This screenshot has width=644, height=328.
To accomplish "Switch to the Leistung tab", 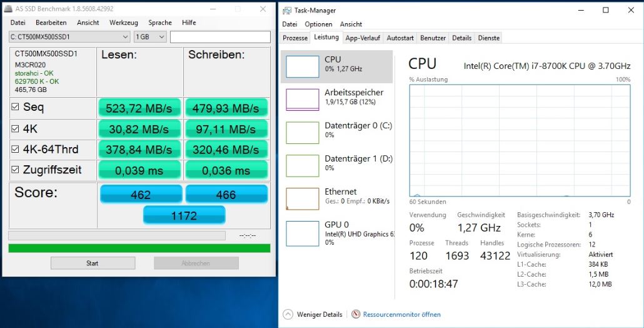I will pos(326,37).
